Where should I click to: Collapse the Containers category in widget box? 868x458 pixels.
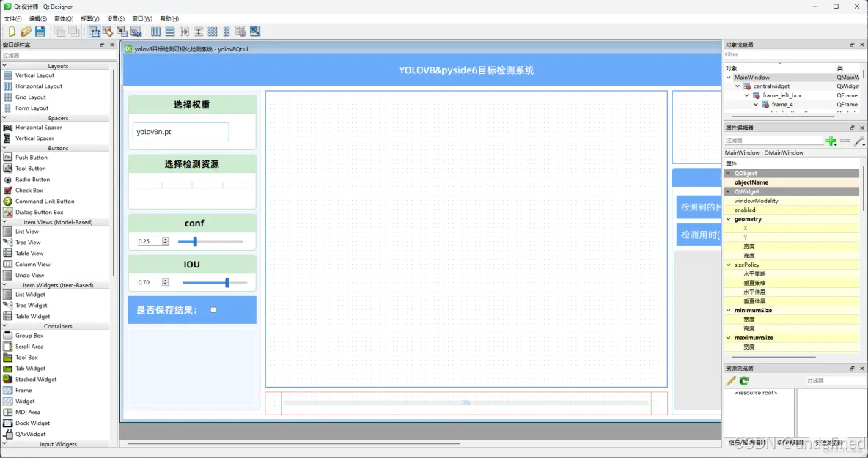click(x=4, y=326)
